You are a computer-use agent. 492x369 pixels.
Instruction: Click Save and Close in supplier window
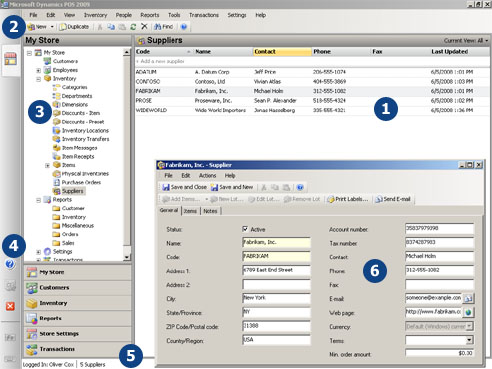click(184, 187)
